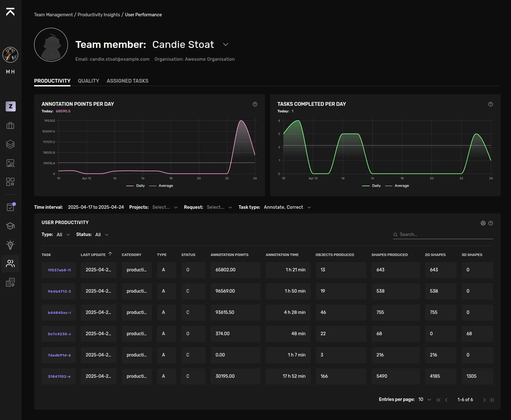Expand the team member selector chevron
The width and height of the screenshot is (511, 420).
226,44
